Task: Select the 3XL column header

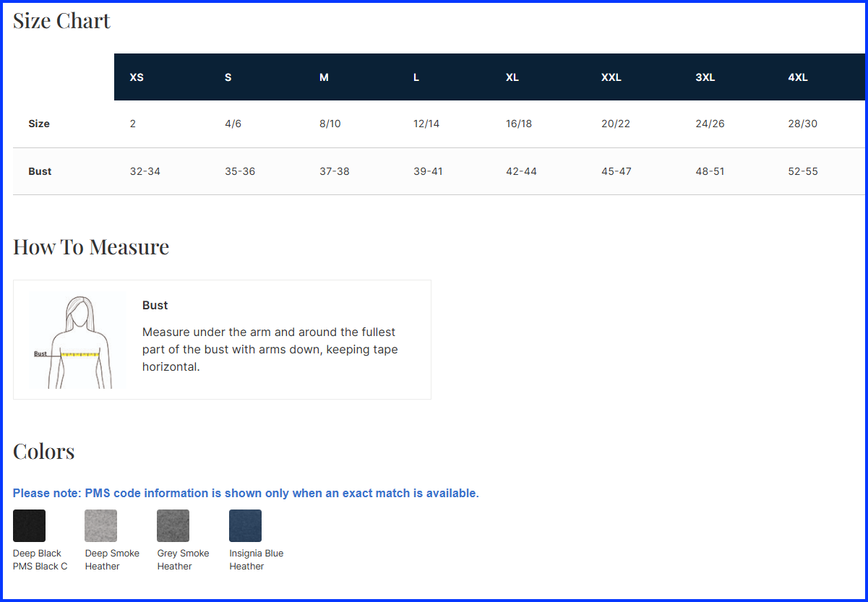Action: (x=705, y=77)
